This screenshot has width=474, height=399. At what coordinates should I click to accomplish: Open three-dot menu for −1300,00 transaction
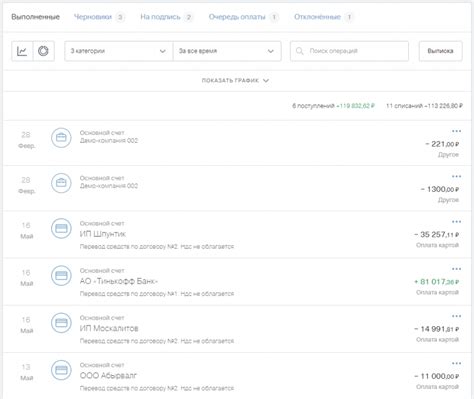click(456, 177)
